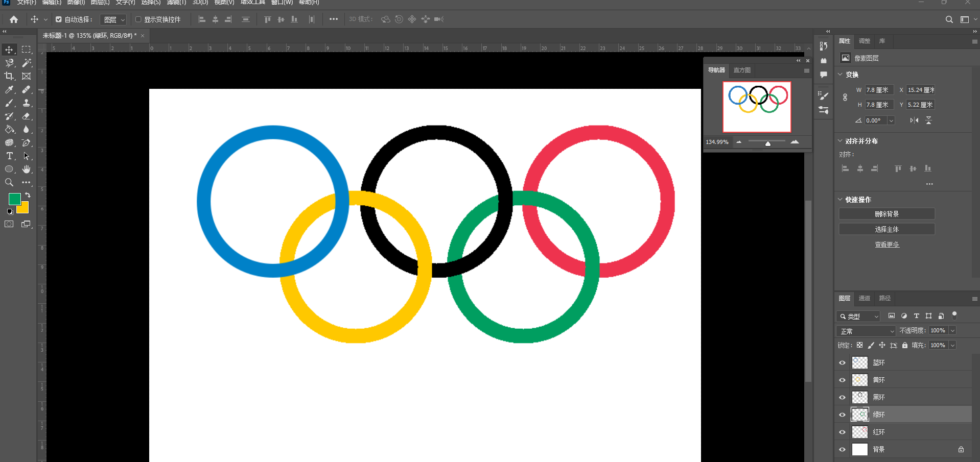Image resolution: width=980 pixels, height=462 pixels.
Task: Open the 不透明度 value dropdown arrow
Action: tap(952, 331)
